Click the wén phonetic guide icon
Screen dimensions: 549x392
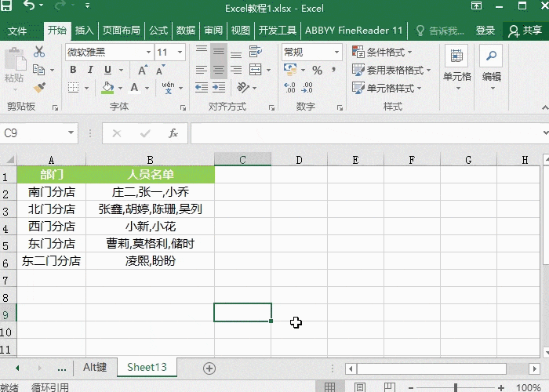coord(168,88)
